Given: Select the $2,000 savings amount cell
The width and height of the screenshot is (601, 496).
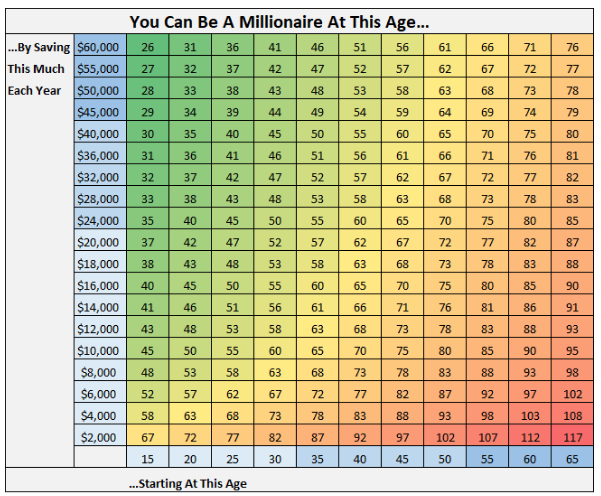Looking at the screenshot, I should (97, 437).
